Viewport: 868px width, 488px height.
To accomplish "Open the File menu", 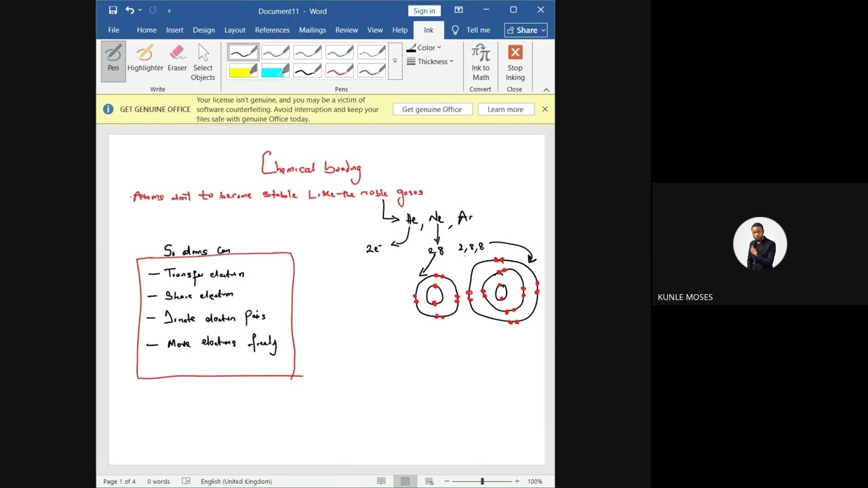I will pyautogui.click(x=113, y=30).
